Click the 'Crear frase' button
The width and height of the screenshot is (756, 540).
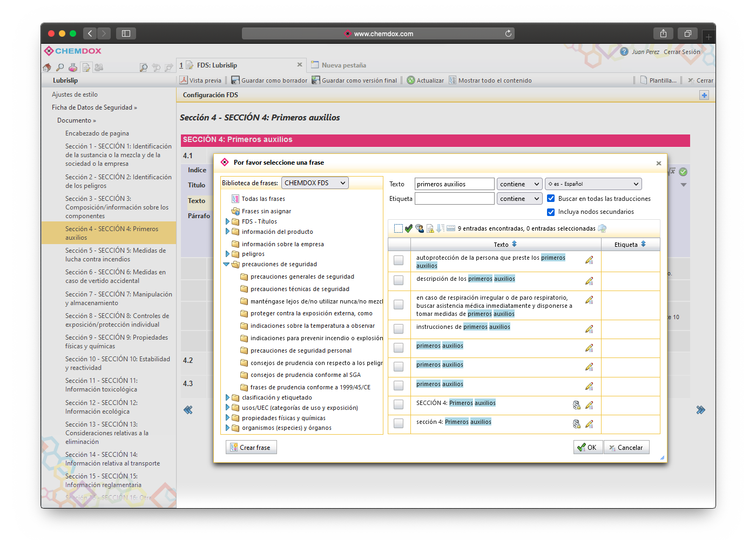tap(251, 447)
